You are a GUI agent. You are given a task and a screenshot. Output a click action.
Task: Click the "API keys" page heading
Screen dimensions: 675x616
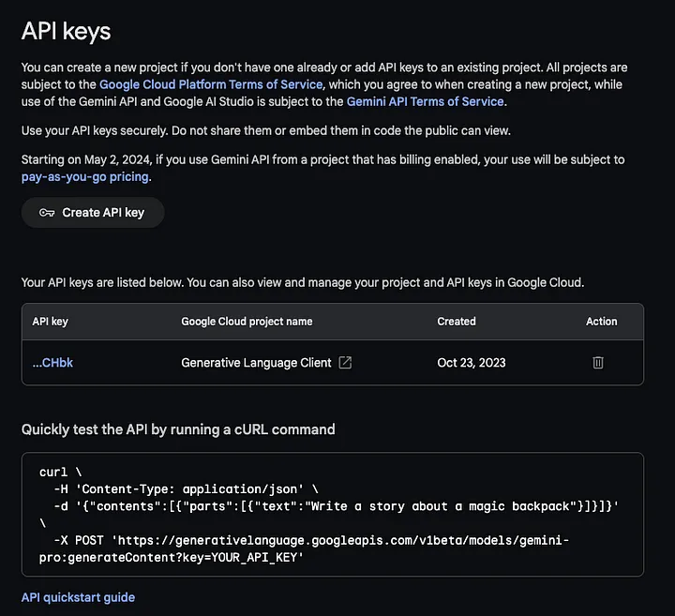pos(66,31)
